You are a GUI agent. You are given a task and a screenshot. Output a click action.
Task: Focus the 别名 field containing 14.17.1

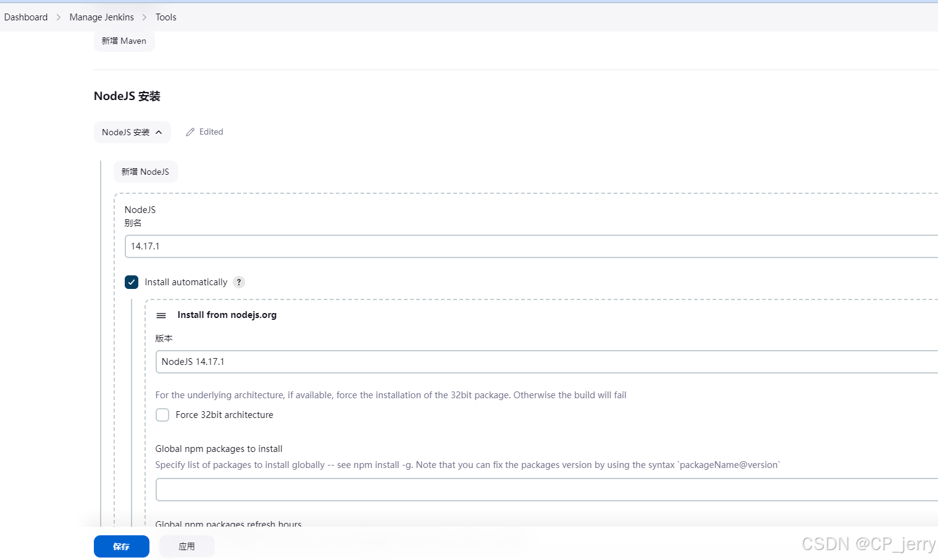click(531, 246)
